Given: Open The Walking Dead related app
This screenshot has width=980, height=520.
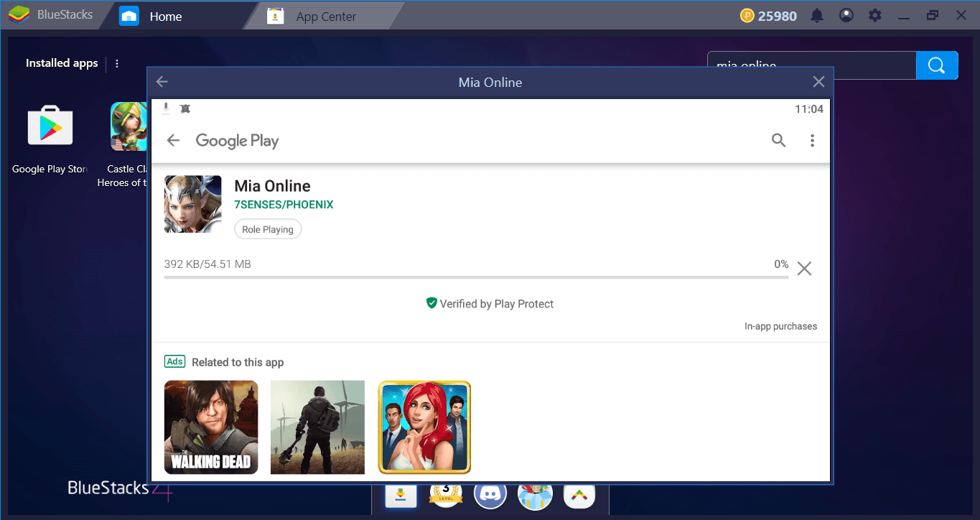Looking at the screenshot, I should (x=211, y=427).
